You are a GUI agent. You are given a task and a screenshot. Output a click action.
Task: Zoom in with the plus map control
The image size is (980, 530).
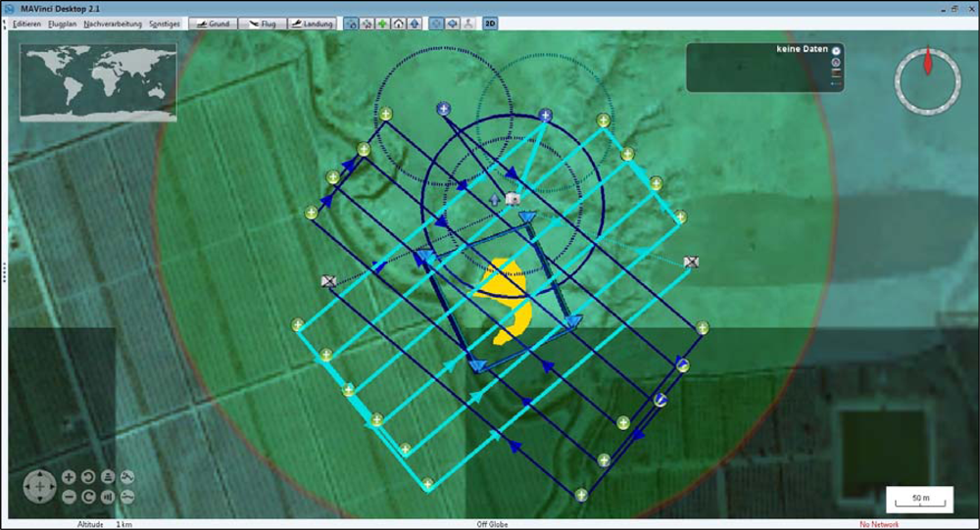pyautogui.click(x=69, y=477)
